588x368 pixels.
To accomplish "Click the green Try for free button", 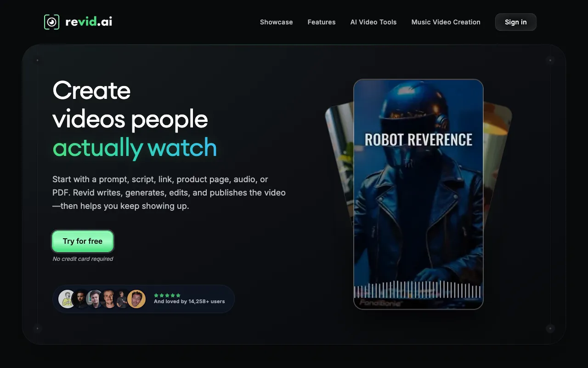I will coord(83,241).
